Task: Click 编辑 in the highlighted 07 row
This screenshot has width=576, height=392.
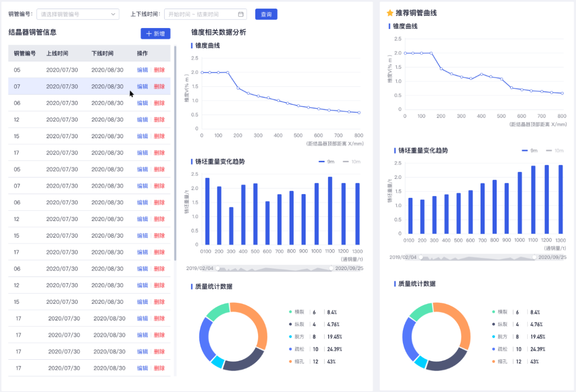Action: click(142, 86)
